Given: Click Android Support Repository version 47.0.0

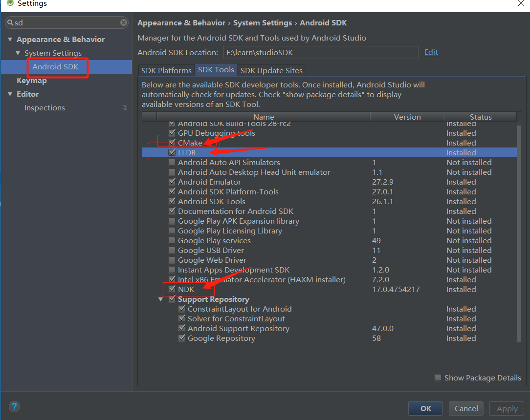Looking at the screenshot, I should 383,329.
